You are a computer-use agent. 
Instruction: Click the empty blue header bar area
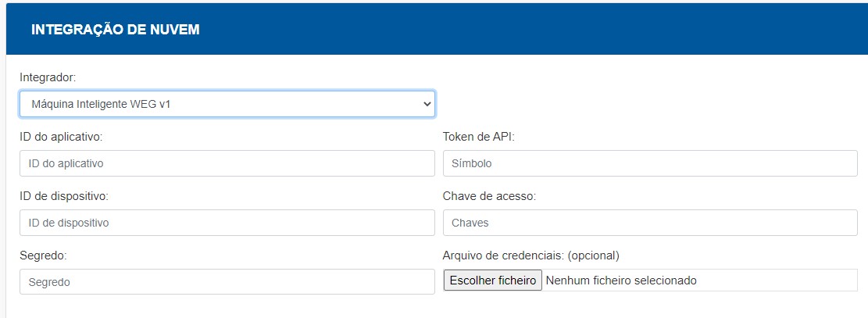click(x=547, y=30)
